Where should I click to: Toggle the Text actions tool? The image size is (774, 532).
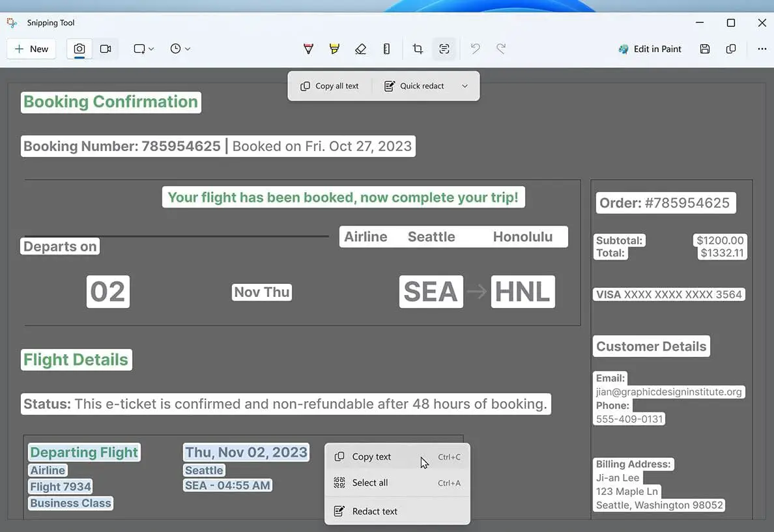pos(444,49)
